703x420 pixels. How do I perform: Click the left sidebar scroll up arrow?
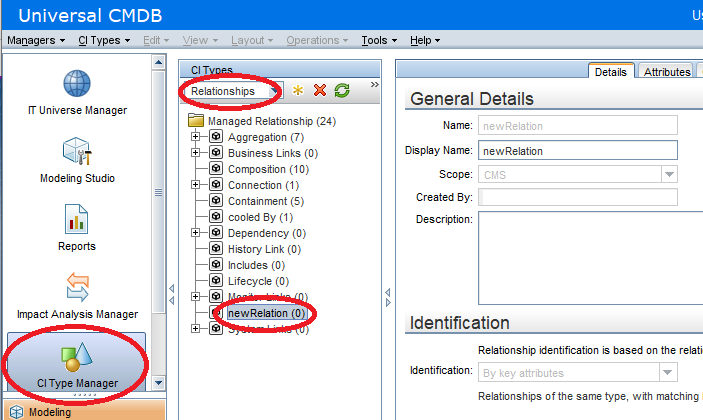(x=158, y=62)
